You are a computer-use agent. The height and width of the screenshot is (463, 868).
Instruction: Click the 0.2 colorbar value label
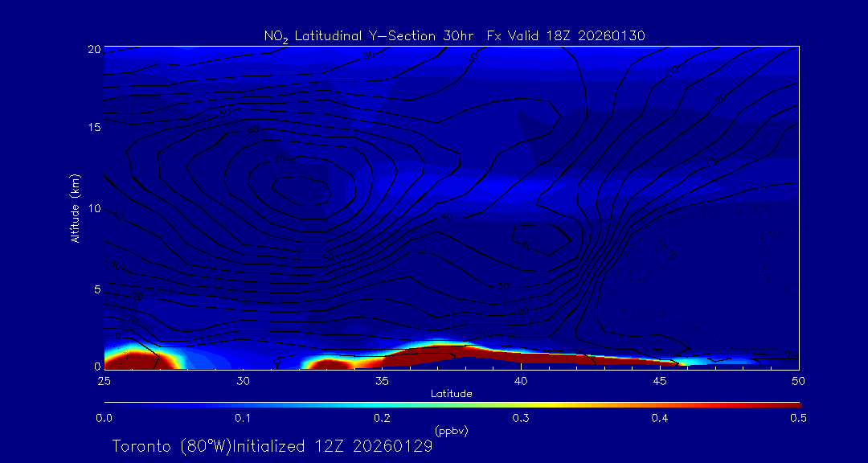(x=381, y=419)
